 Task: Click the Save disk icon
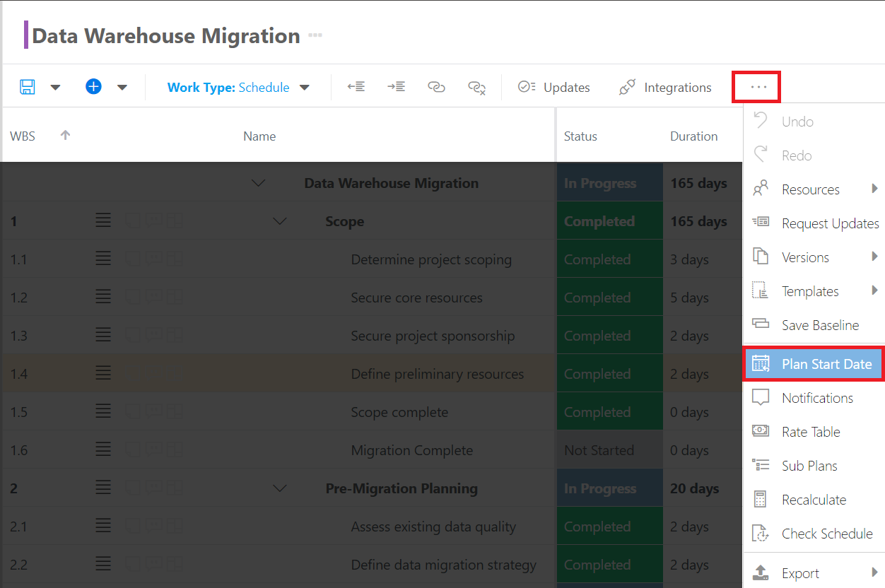(x=28, y=87)
